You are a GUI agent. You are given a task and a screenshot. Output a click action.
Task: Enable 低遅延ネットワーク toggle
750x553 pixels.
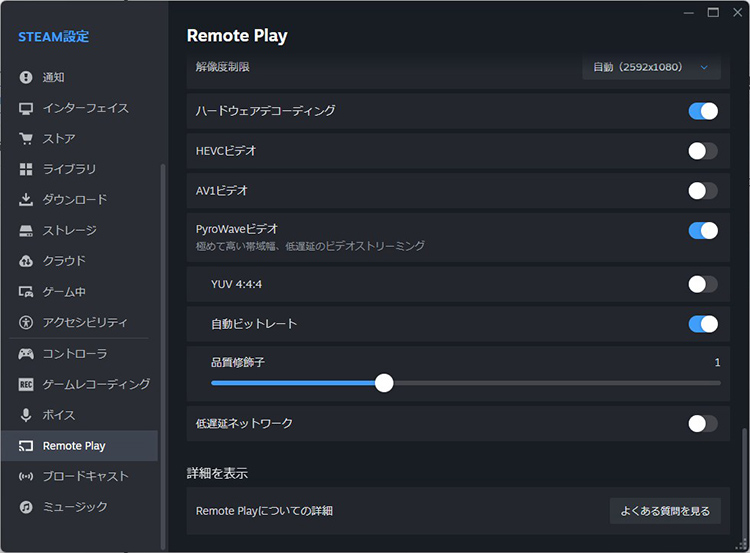coord(703,423)
